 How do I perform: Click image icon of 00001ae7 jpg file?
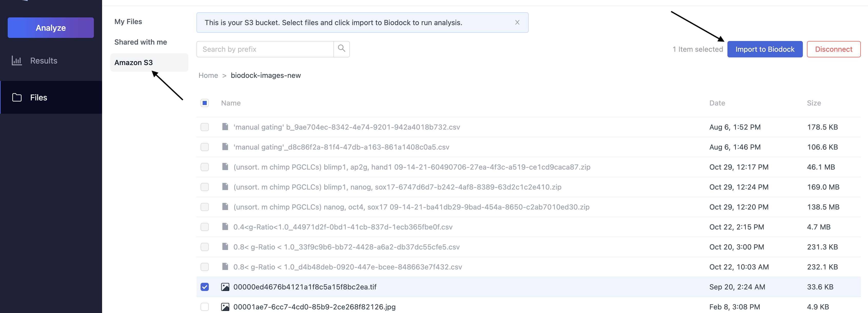click(x=225, y=307)
